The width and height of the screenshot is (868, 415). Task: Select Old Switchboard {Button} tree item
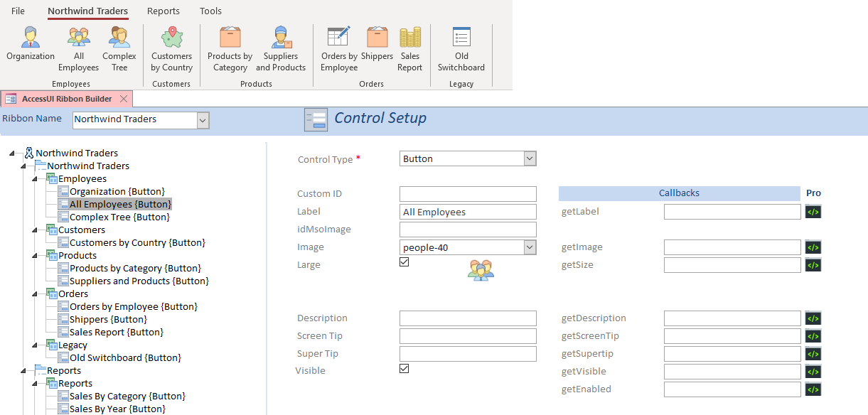[x=125, y=358]
